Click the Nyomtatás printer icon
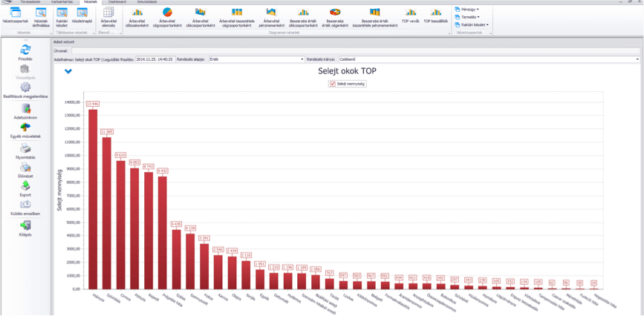644x316 pixels. pos(25,149)
